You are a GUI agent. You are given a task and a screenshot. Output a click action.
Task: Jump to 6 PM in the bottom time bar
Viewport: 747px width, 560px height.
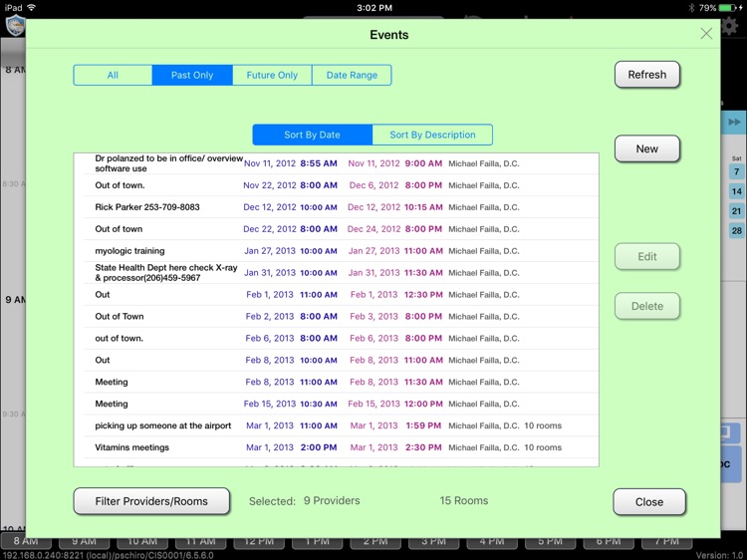609,542
